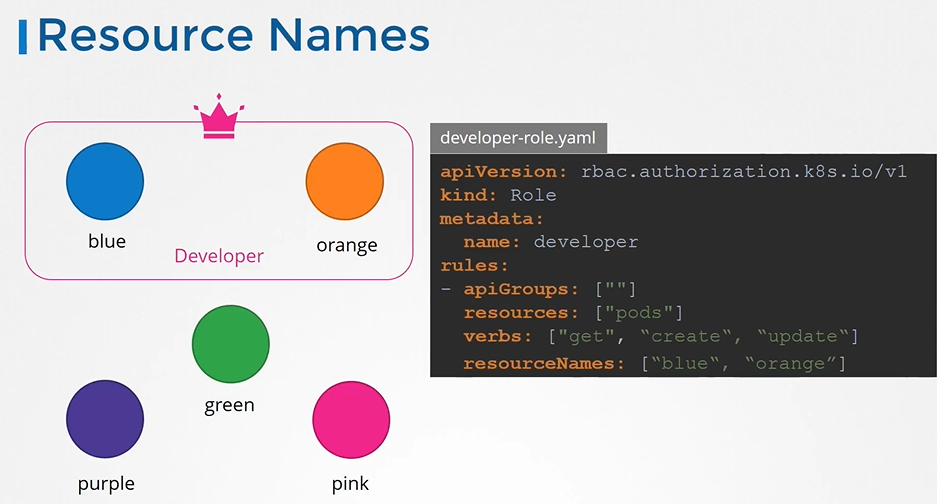Viewport: 937px width, 504px height.
Task: Select the orange pod circle
Action: pyautogui.click(x=344, y=181)
